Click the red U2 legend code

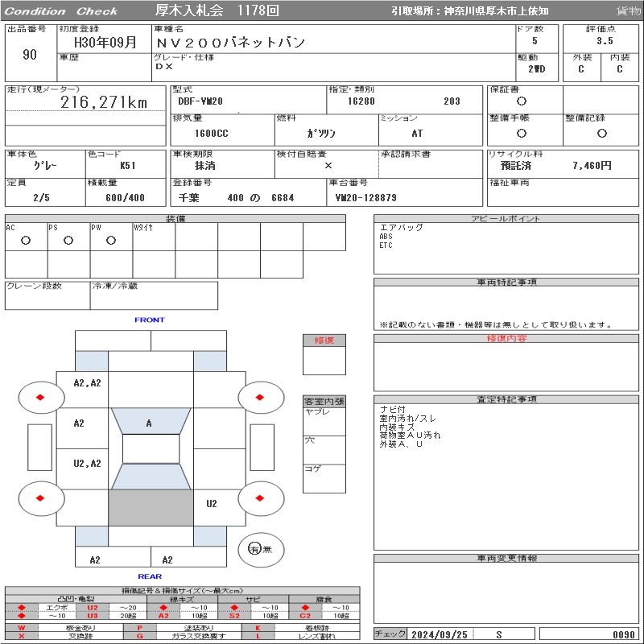(x=93, y=608)
